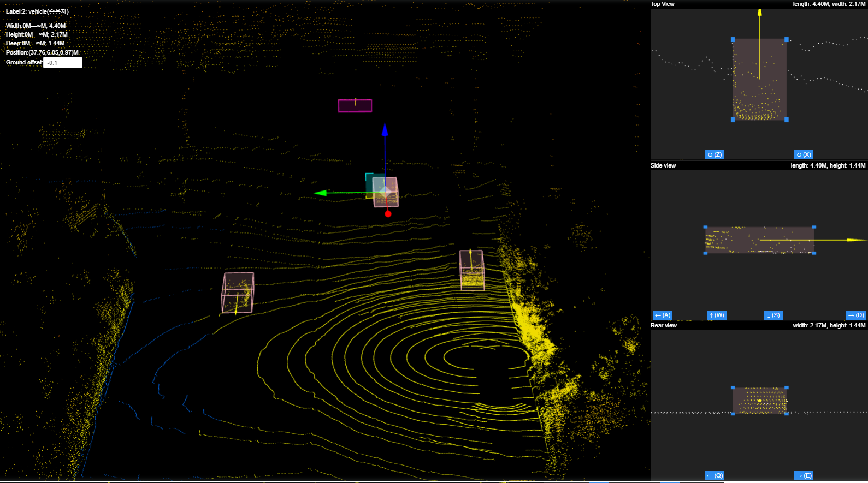
Task: Click the 'Top View' panel title
Action: click(x=662, y=4)
